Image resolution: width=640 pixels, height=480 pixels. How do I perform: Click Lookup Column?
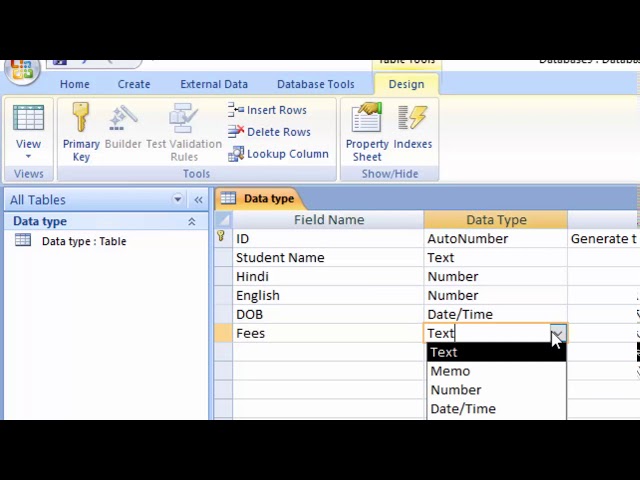tap(278, 154)
